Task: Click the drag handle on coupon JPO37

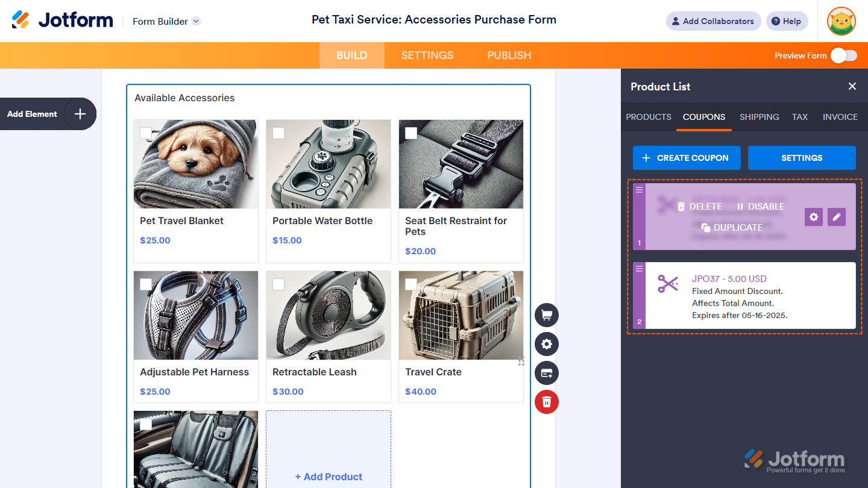Action: point(640,269)
